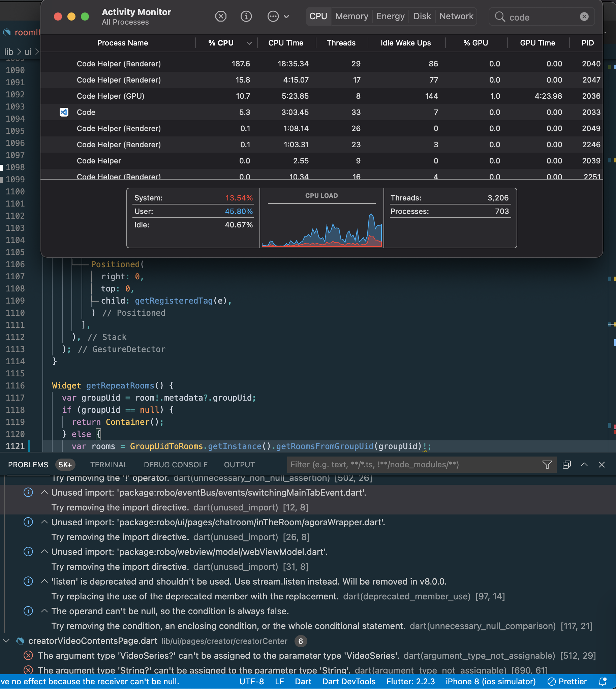Click the stop process (X) icon in Activity Monitor
This screenshot has width=616, height=689.
[221, 16]
